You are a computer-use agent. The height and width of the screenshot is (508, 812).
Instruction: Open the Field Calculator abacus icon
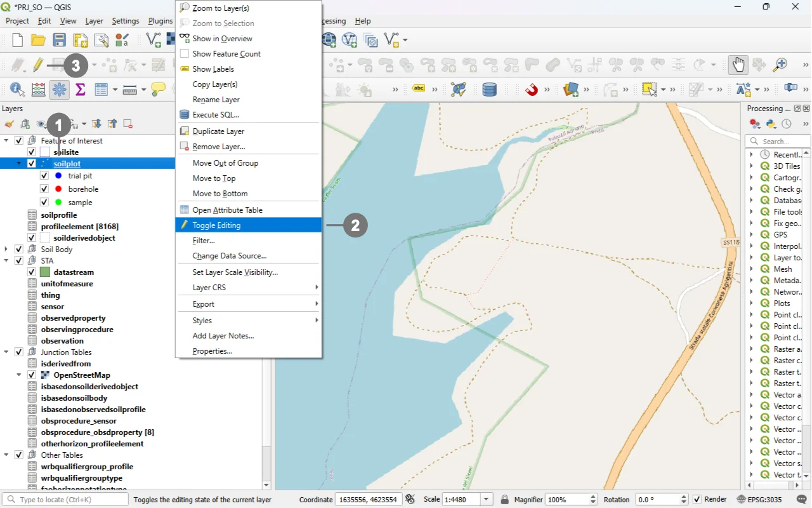point(38,90)
